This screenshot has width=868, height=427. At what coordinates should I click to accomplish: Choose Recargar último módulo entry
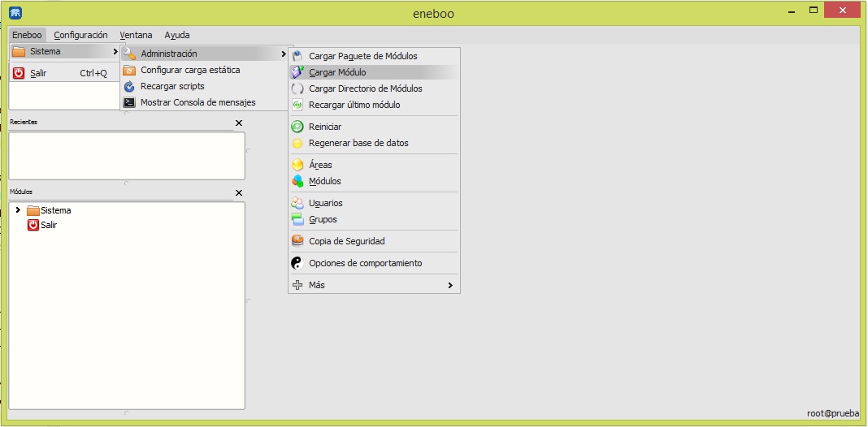(x=374, y=105)
